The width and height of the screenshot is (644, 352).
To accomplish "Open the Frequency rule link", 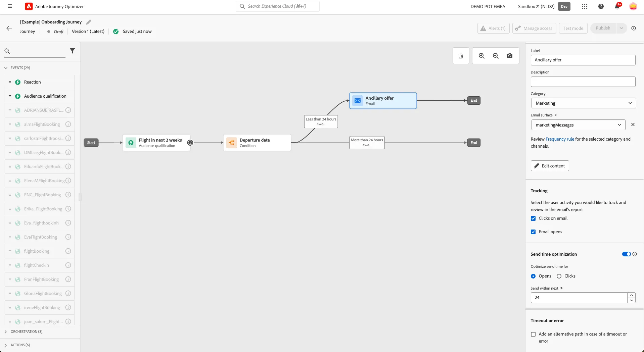I will [560, 139].
